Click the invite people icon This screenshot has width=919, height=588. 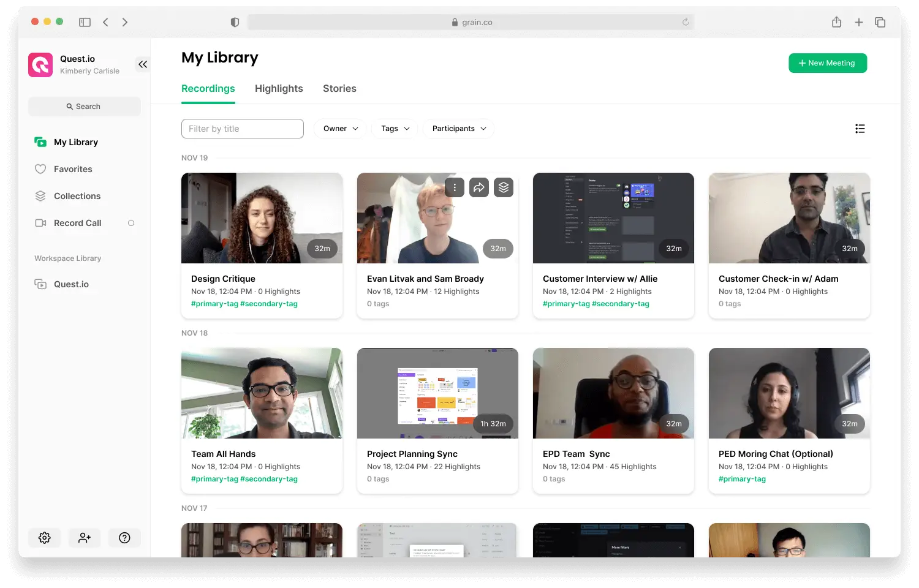tap(85, 538)
